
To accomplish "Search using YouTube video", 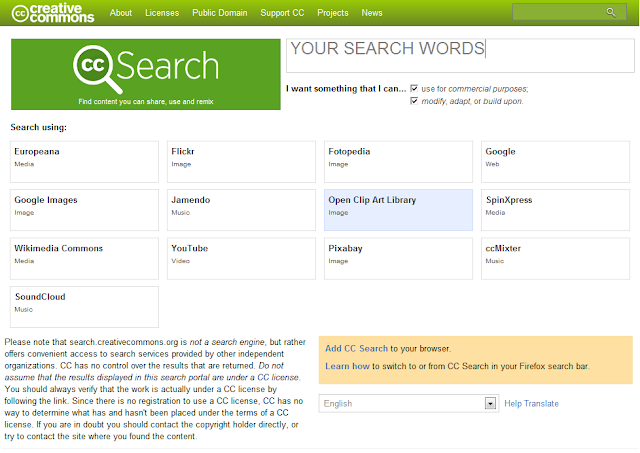I will pyautogui.click(x=241, y=258).
